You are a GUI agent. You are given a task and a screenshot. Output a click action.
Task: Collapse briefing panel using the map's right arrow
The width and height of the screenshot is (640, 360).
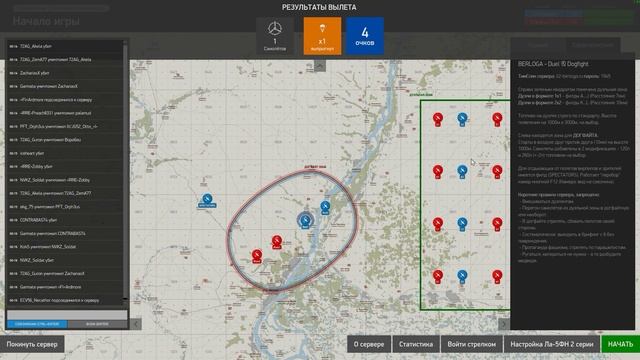[x=504, y=324]
